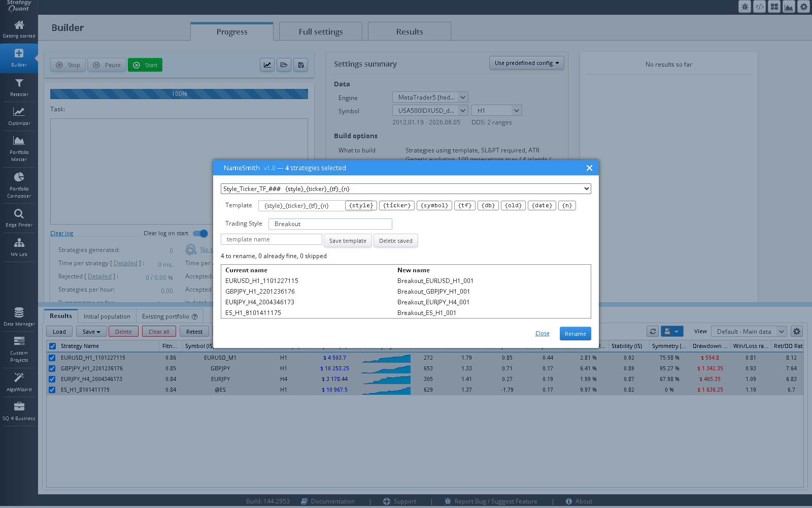Screen dimensions: 812x508
Task: Open Edge Finder in the sidebar
Action: [x=19, y=218]
